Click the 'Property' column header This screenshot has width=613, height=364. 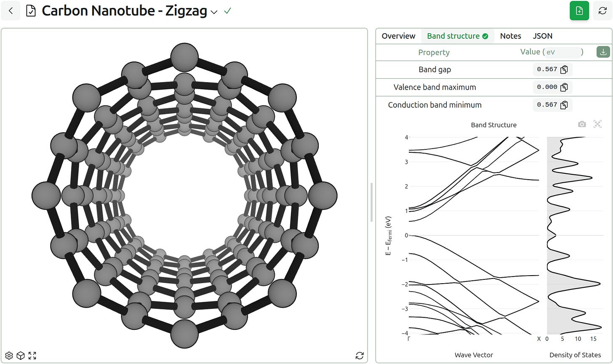pos(434,52)
